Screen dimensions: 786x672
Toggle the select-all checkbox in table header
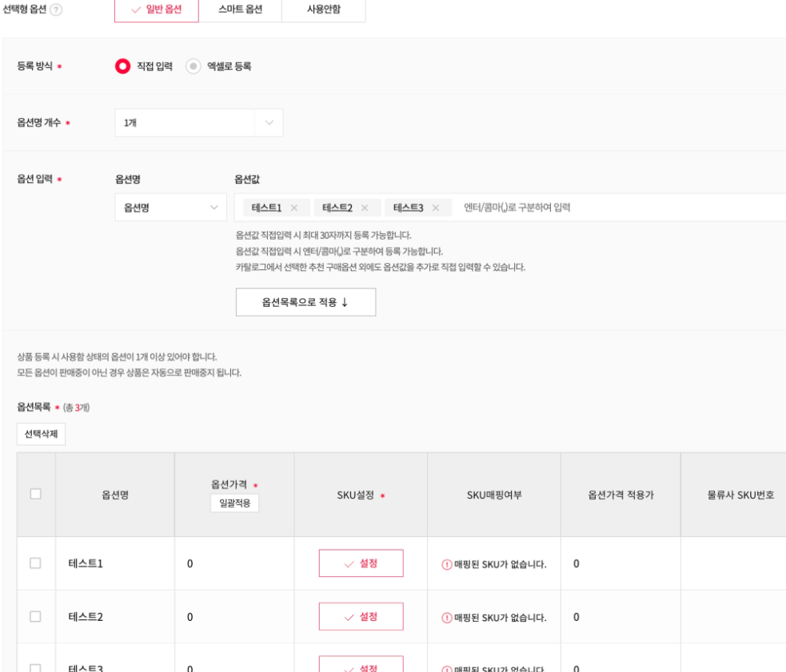tap(36, 494)
